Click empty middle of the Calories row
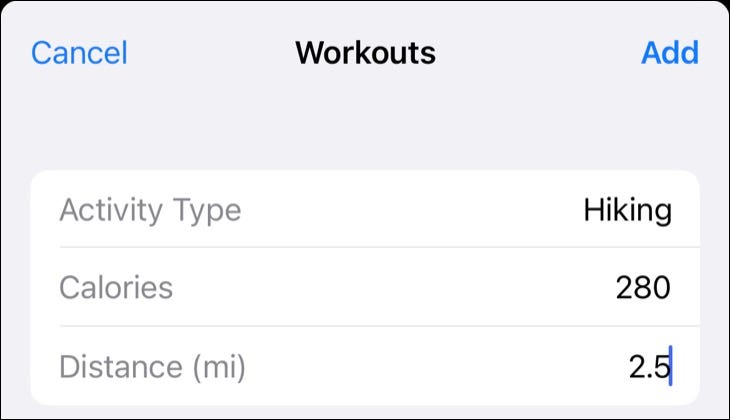The width and height of the screenshot is (730, 420). click(x=390, y=288)
